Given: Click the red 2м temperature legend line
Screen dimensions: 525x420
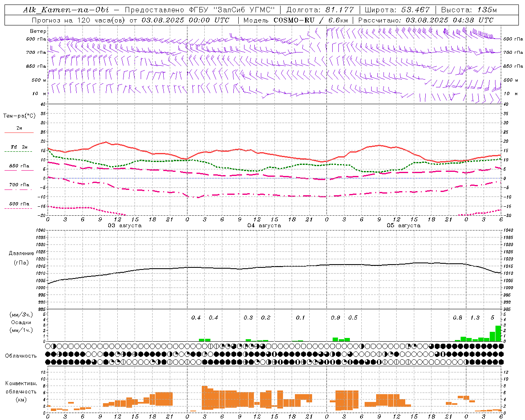Looking at the screenshot, I should tap(19, 132).
